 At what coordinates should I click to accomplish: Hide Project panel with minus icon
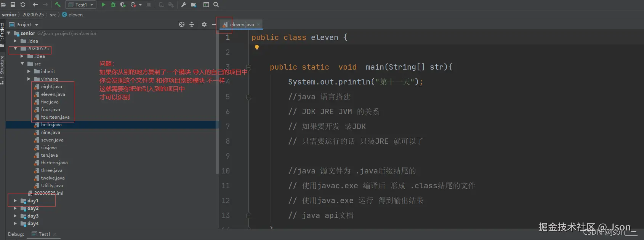[x=214, y=24]
